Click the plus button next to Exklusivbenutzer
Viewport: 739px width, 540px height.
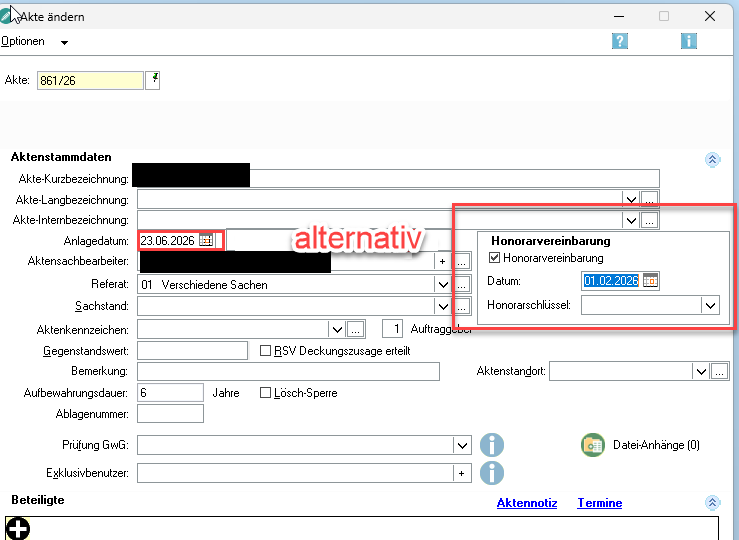pos(461,474)
